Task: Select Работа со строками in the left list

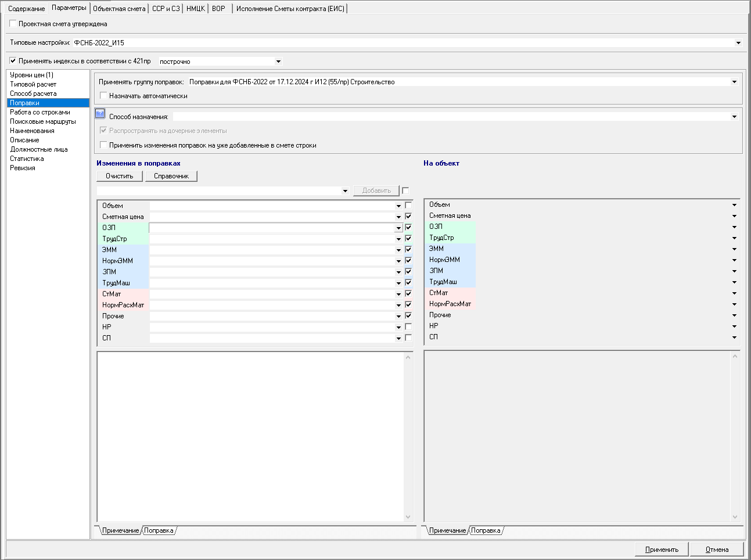Action: [40, 112]
